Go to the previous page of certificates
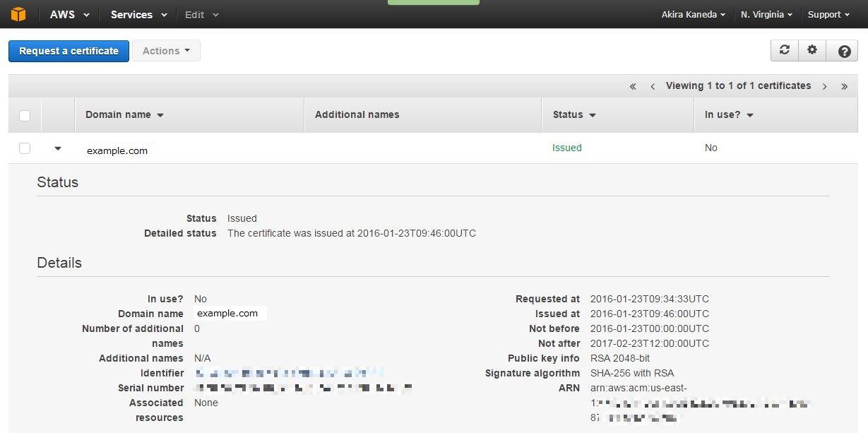Viewport: 868px width, 433px height. (653, 86)
